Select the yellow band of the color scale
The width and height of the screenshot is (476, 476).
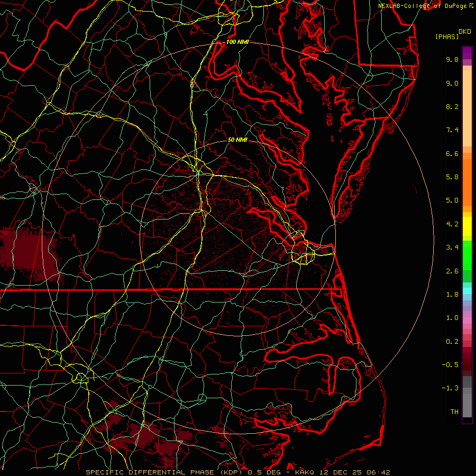point(467,226)
